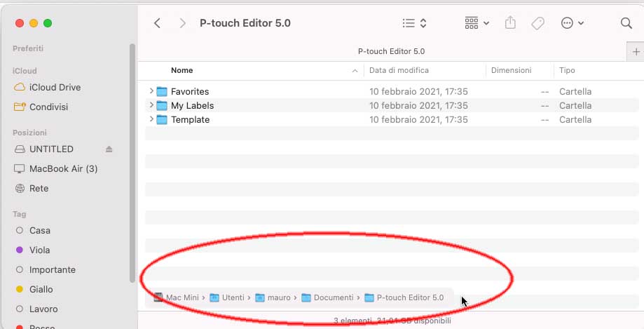
Task: Click the Share toolbar icon
Action: coord(510,23)
